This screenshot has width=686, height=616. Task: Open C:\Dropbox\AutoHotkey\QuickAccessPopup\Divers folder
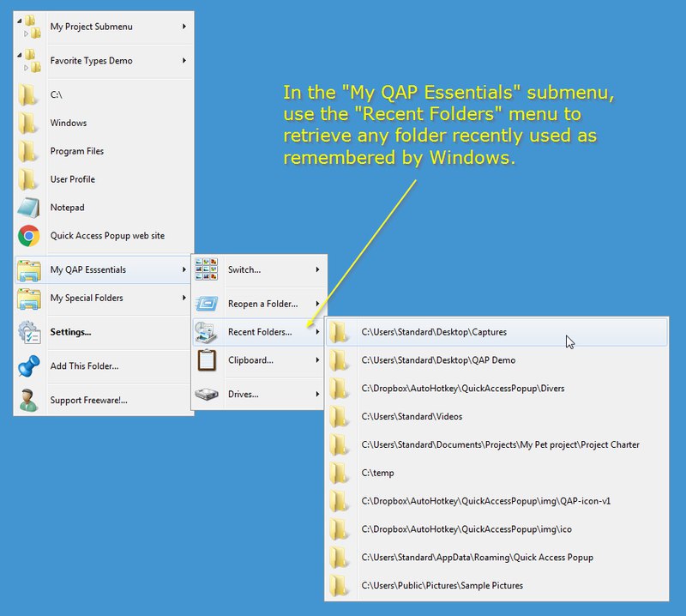[496, 389]
